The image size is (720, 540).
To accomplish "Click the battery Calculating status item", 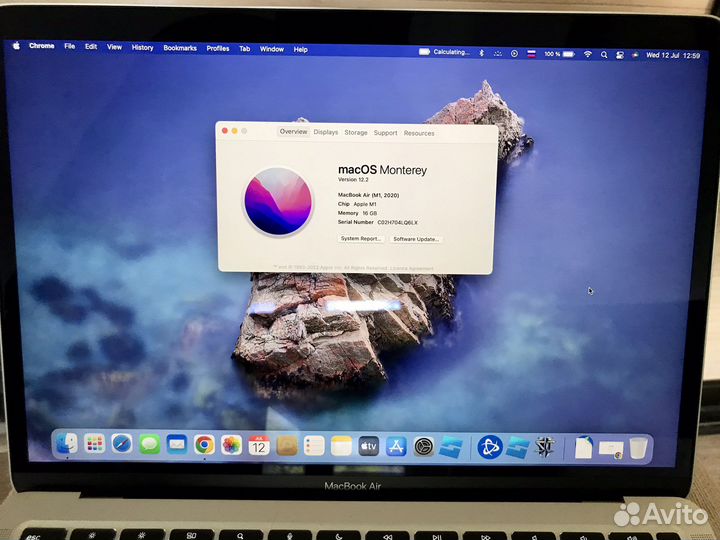I will [444, 52].
